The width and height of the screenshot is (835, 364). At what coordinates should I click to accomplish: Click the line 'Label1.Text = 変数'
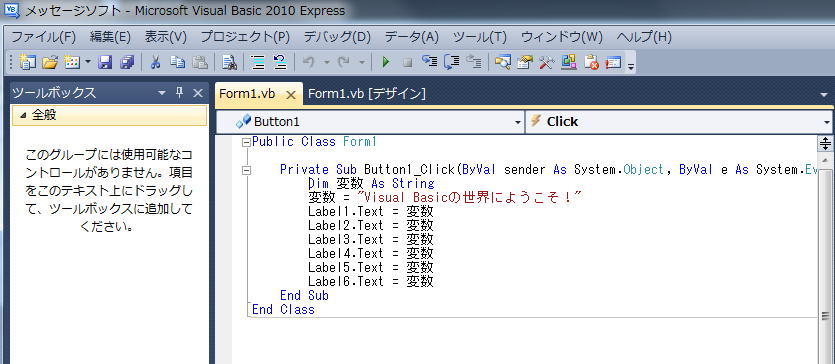pyautogui.click(x=371, y=211)
